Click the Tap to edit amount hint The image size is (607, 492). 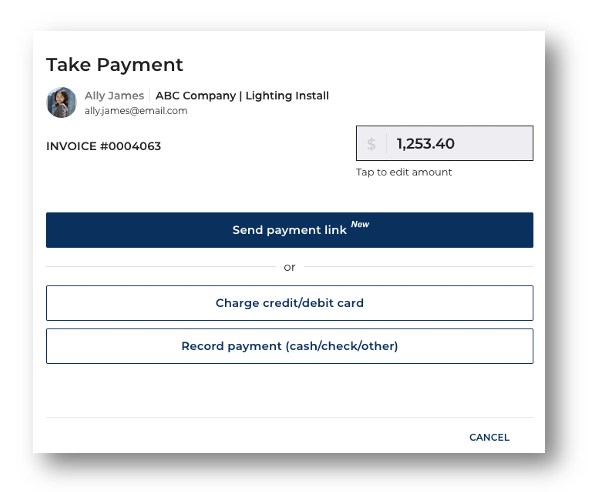[x=404, y=172]
